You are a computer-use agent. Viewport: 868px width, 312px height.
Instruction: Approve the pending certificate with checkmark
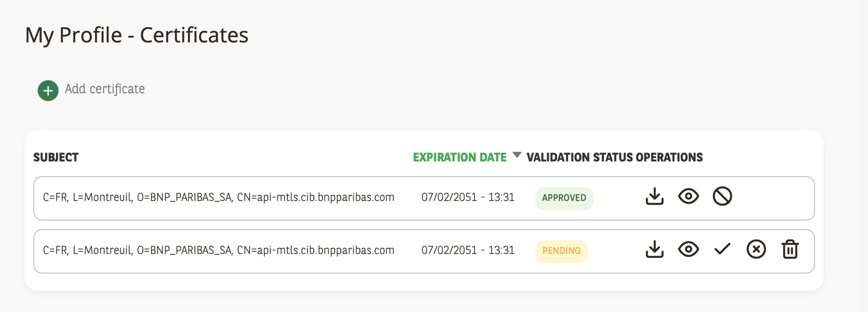(722, 249)
